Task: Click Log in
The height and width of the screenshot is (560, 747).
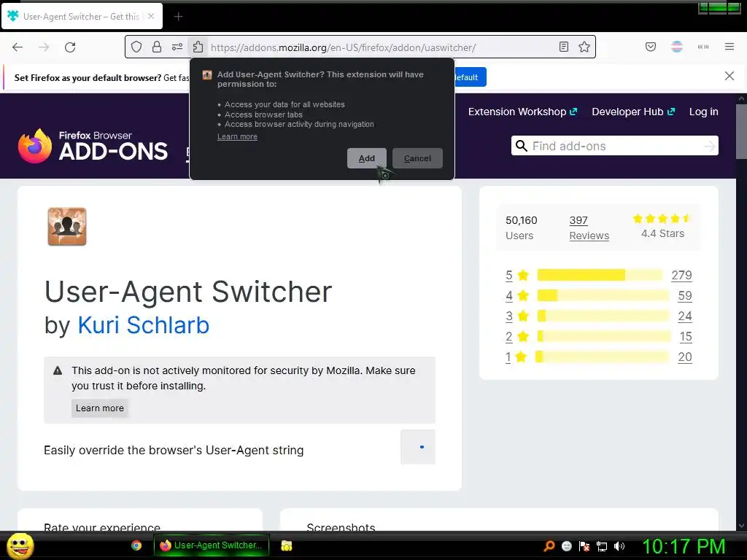Action: [704, 112]
